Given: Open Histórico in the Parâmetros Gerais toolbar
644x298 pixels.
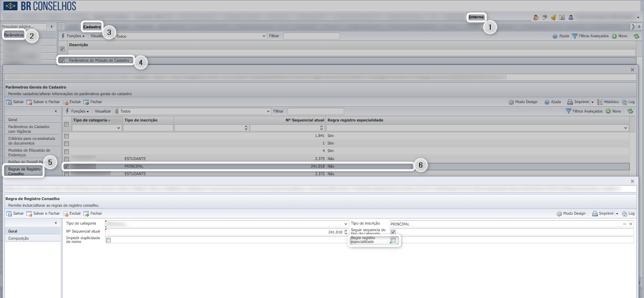Looking at the screenshot, I should pos(608,102).
